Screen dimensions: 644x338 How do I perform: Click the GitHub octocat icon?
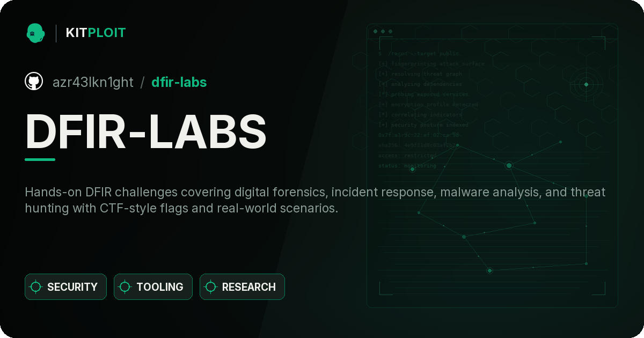tap(34, 82)
